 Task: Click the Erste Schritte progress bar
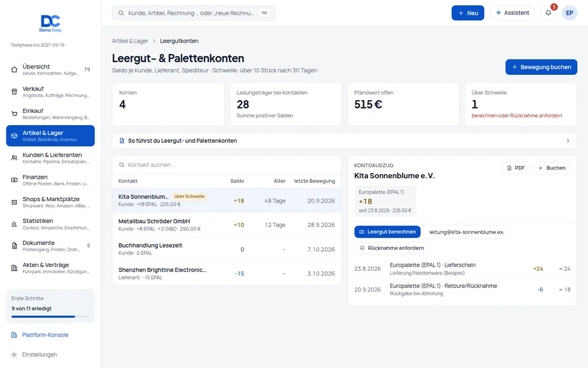50,317
